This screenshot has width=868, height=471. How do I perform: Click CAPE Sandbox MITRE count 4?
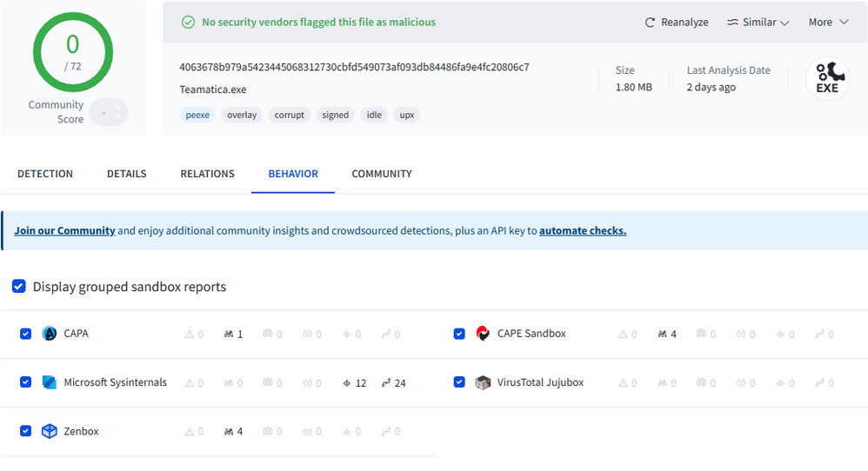click(x=667, y=334)
